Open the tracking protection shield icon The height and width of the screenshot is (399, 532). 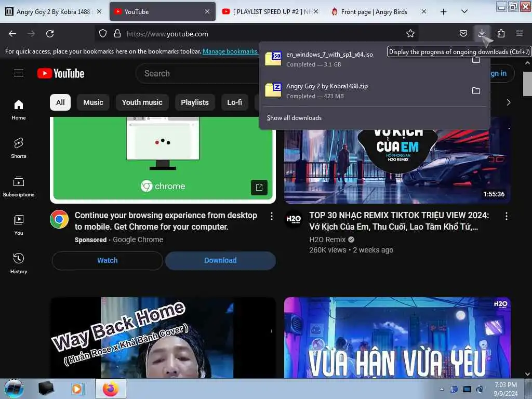coord(103,34)
